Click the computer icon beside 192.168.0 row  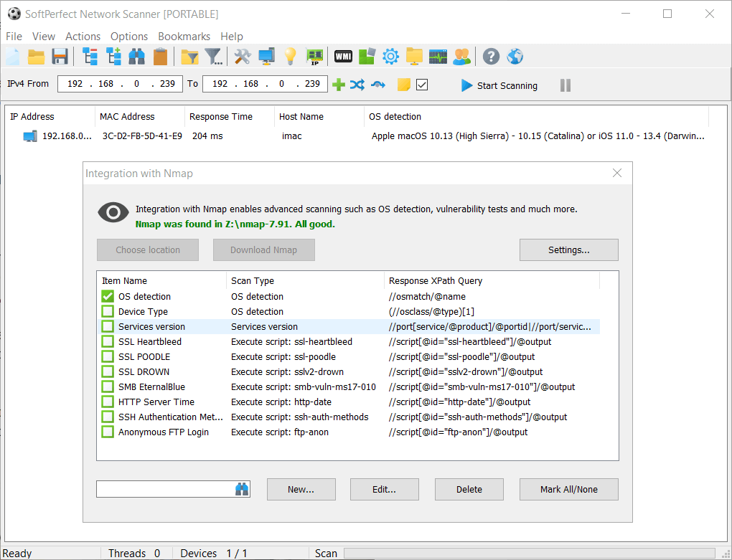(x=30, y=136)
